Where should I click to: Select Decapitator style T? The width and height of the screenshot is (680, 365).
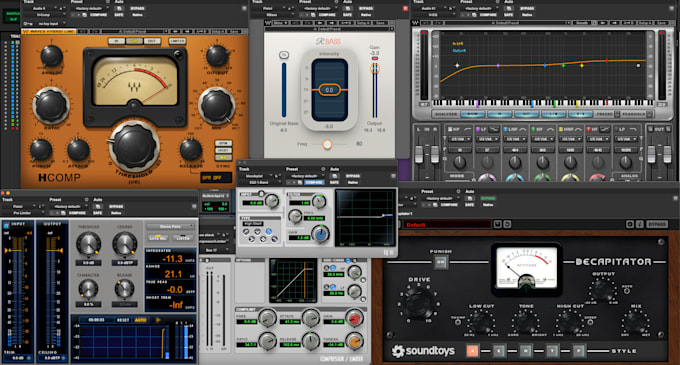click(552, 351)
